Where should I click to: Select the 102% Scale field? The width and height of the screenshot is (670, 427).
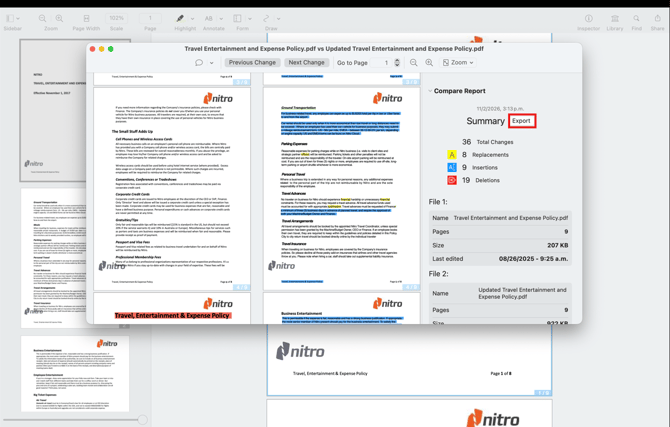116,18
